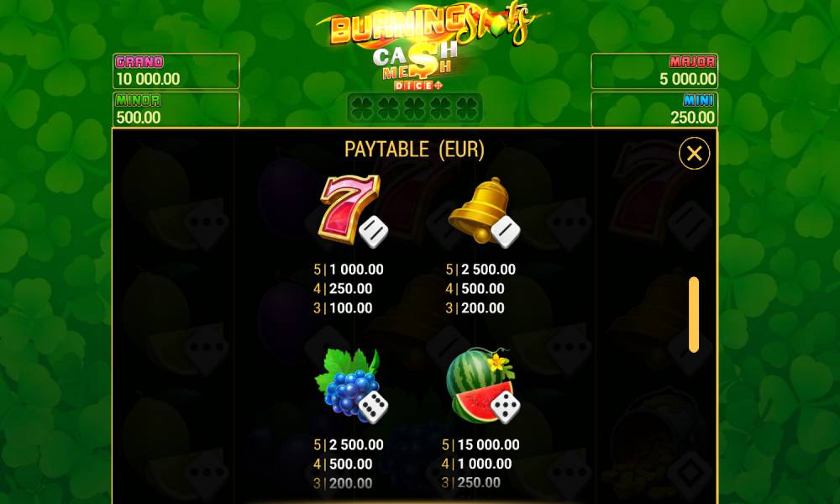Click the dice beside the golden bell
840x504 pixels.
[x=506, y=232]
